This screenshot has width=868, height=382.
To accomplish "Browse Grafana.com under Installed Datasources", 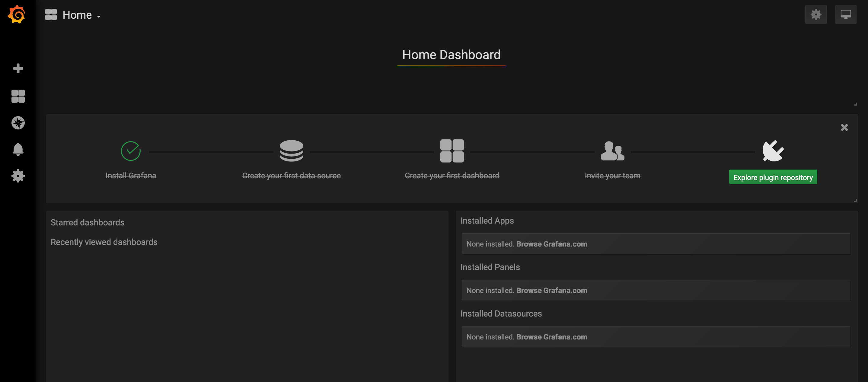I will click(552, 337).
